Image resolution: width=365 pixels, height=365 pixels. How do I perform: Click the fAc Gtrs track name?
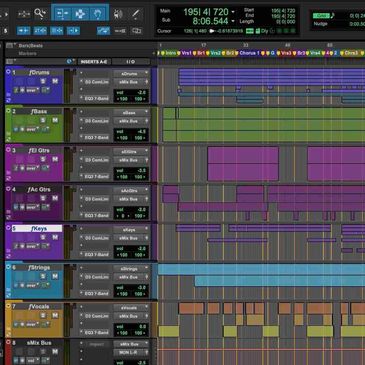click(x=39, y=189)
